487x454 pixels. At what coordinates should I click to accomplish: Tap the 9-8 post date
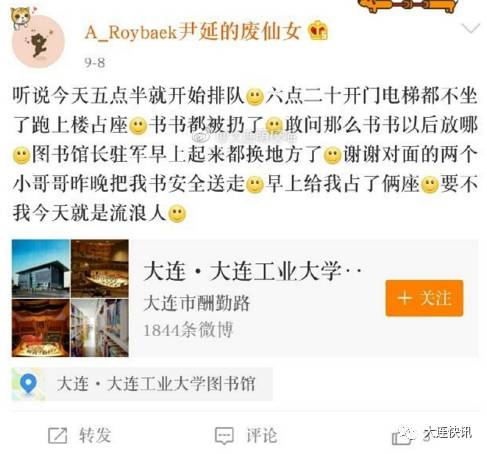click(95, 62)
